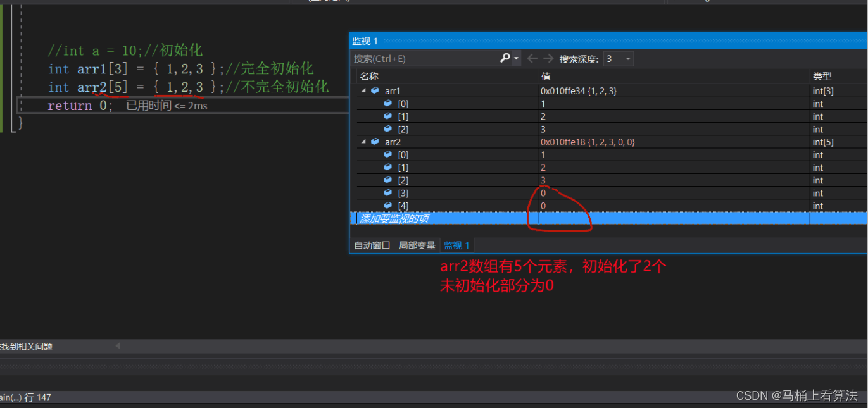Collapse the arr2 tree node
This screenshot has width=868, height=408.
363,142
